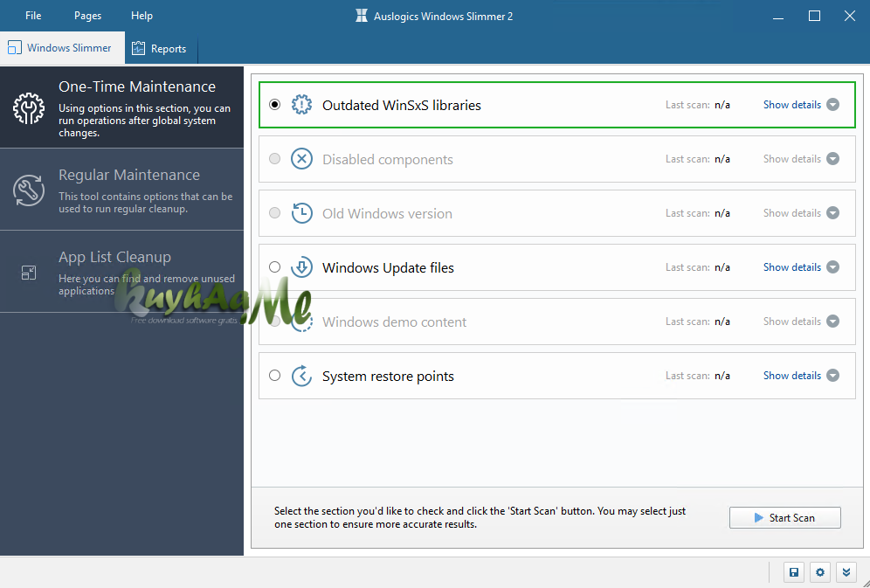This screenshot has height=588, width=870.
Task: Click Show details link for Outdated WinSxS libraries
Action: point(791,105)
